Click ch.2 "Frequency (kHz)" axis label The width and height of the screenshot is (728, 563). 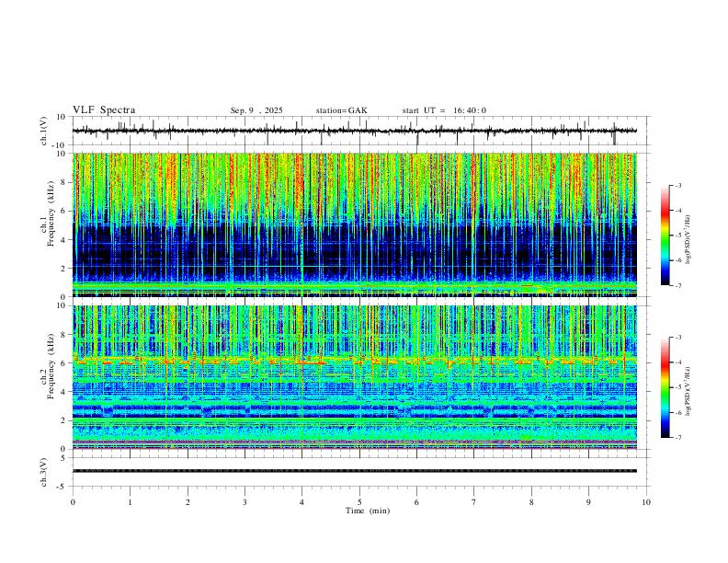pos(49,366)
